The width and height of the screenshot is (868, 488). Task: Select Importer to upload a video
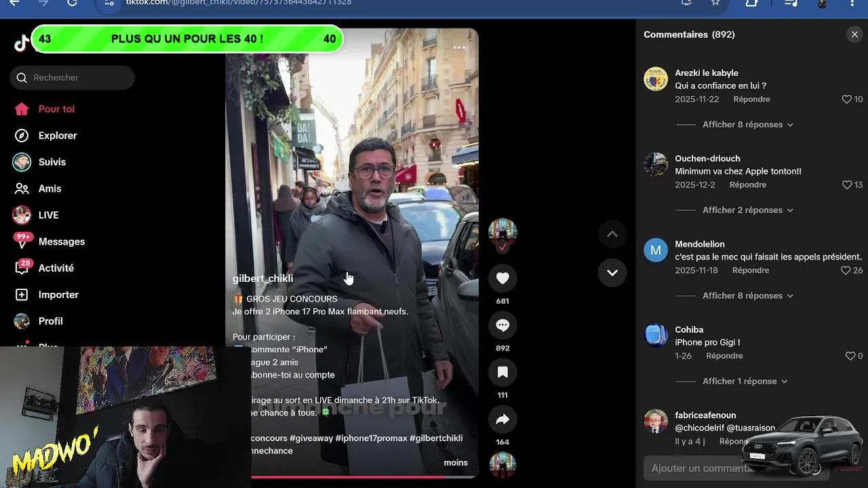click(58, 294)
